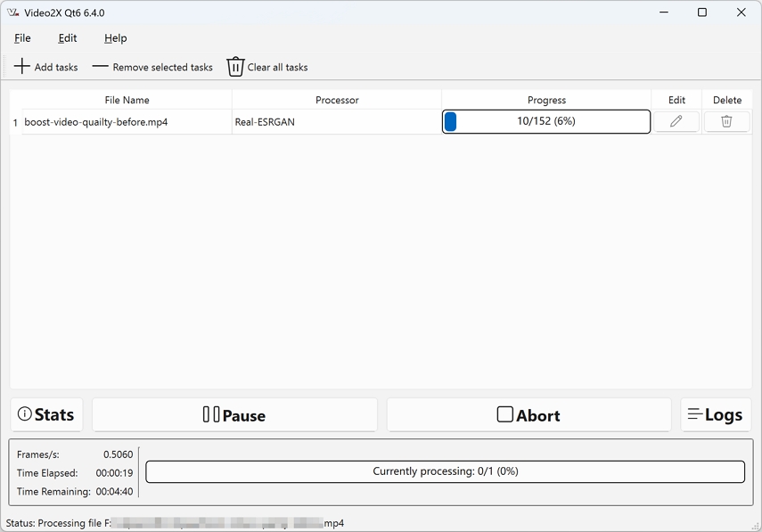
Task: Click the Frames/s value 0.5060
Action: 119,454
